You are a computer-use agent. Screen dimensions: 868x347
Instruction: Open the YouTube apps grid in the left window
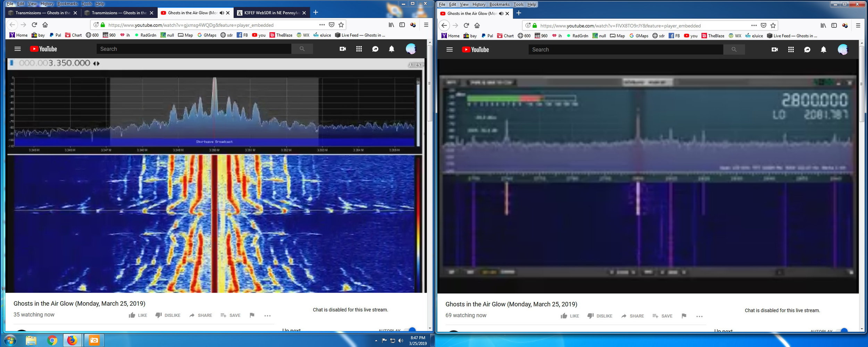click(x=359, y=49)
